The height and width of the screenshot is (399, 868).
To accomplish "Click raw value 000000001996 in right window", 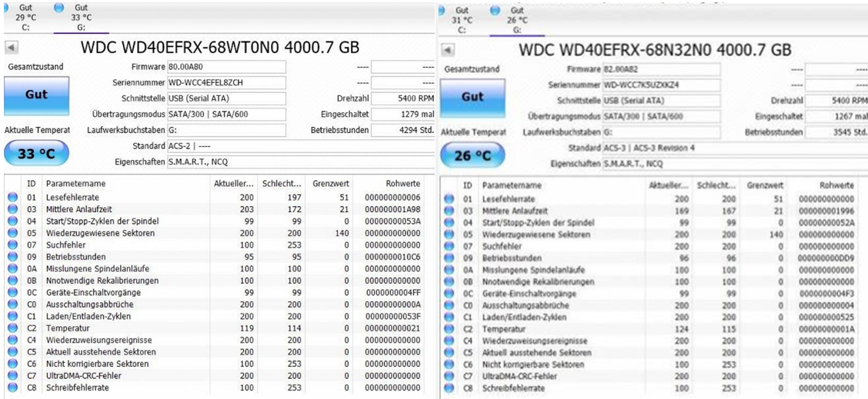I will (826, 211).
